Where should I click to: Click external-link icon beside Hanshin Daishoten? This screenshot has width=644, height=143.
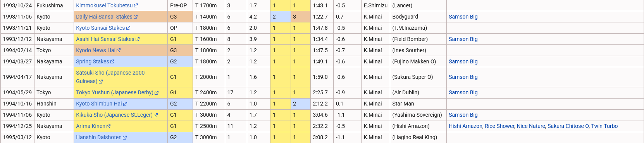tap(125, 138)
